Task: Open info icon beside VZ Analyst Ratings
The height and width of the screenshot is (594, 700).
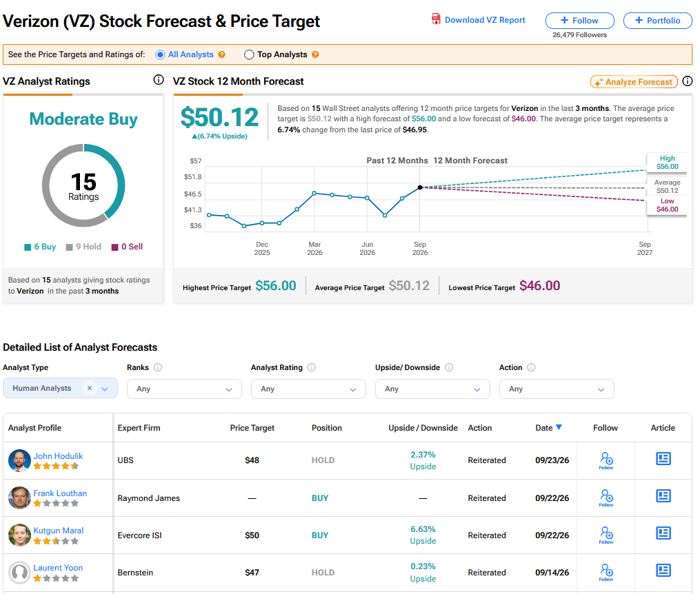Action: [159, 80]
